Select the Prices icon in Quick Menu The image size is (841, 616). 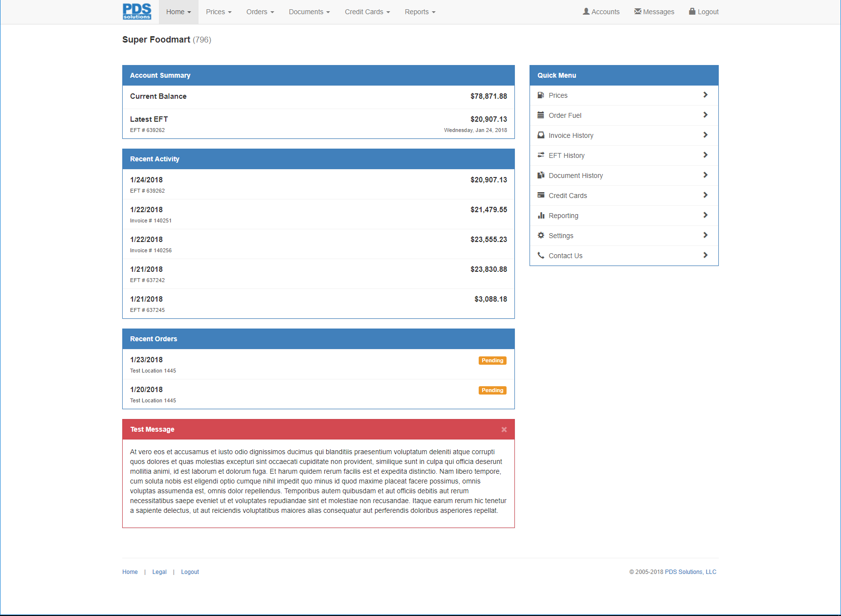tap(541, 95)
